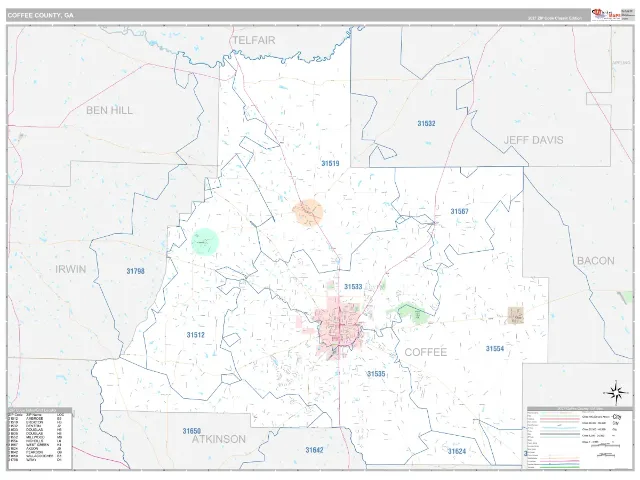Click ZIP code 31567
640x480 pixels.
tap(460, 211)
